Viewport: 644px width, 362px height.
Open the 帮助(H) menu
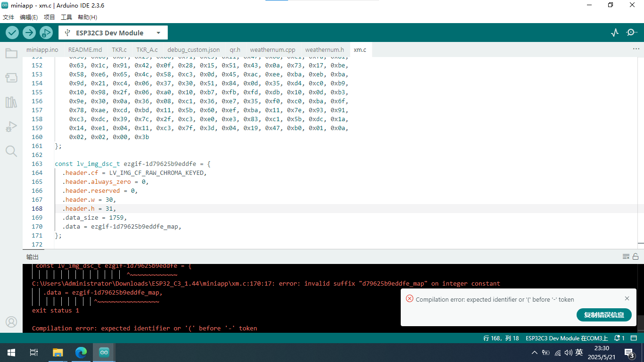pos(87,17)
